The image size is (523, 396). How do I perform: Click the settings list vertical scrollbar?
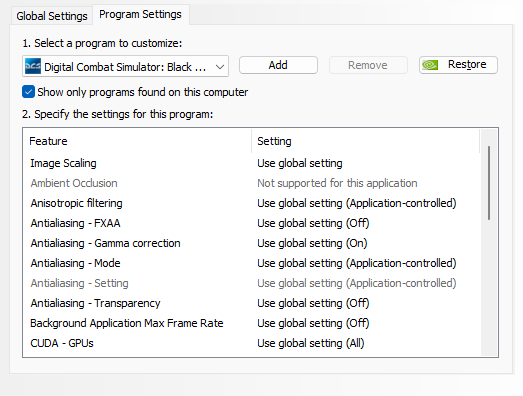point(489,183)
